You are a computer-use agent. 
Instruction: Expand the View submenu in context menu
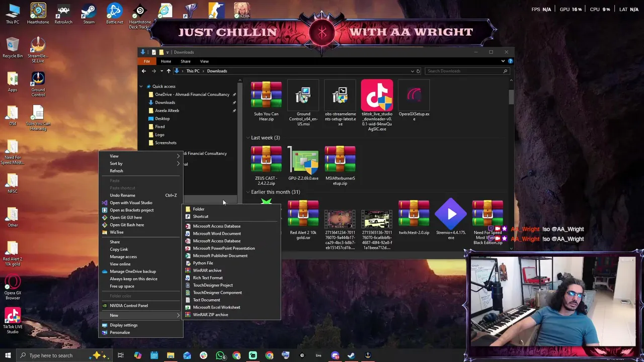click(141, 156)
